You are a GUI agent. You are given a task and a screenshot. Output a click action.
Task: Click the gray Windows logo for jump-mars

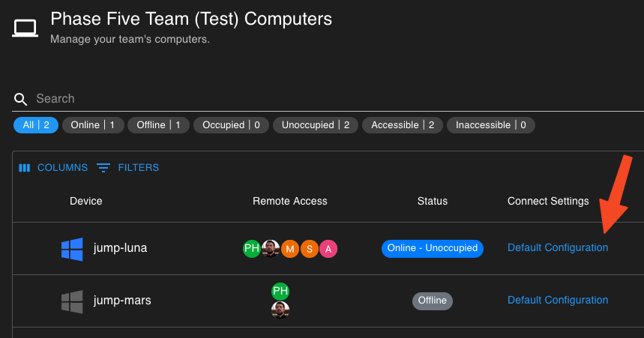click(x=72, y=301)
